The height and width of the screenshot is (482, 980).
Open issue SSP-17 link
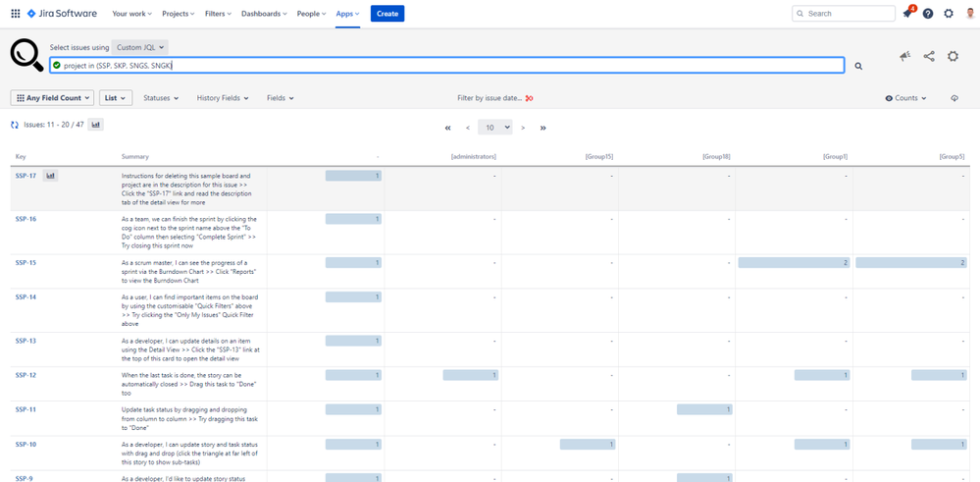[26, 177]
